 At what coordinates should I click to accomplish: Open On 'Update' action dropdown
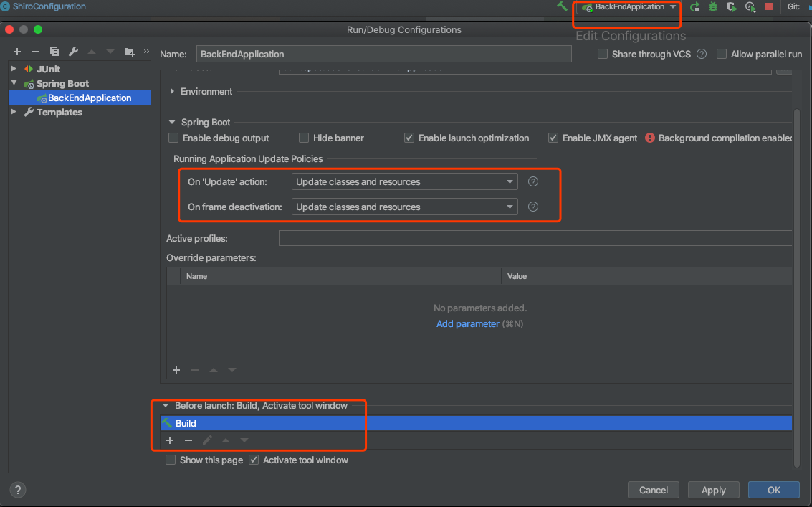(404, 181)
